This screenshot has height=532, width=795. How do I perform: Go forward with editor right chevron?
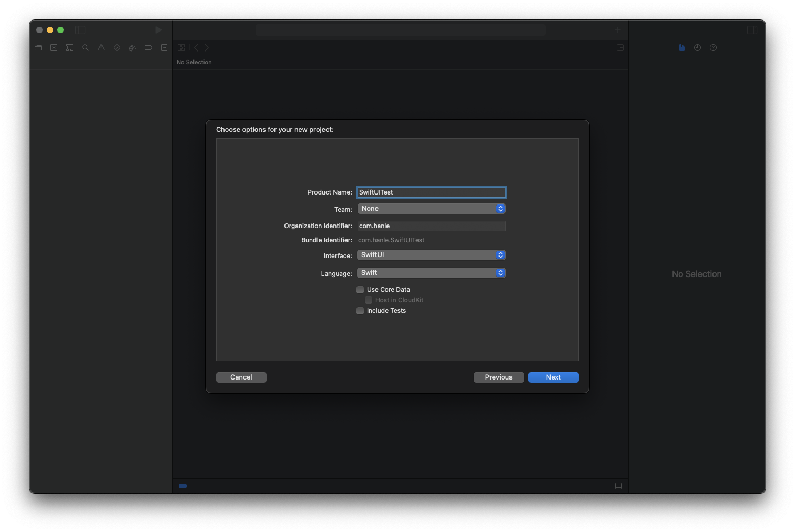(x=207, y=48)
